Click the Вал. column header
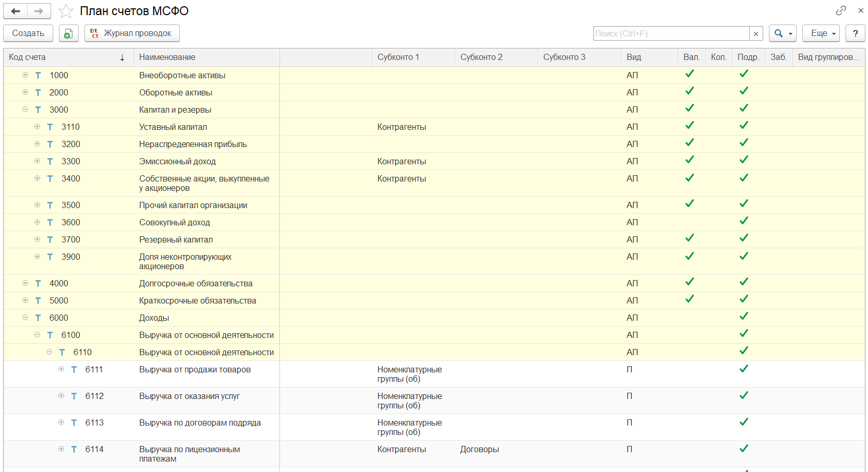The image size is (868, 472). click(692, 57)
